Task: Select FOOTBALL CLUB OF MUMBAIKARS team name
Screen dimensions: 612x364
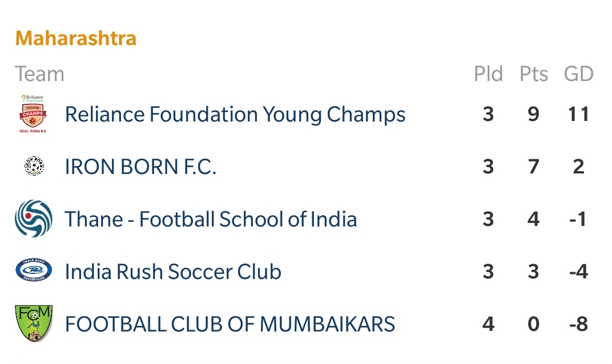Action: tap(230, 324)
